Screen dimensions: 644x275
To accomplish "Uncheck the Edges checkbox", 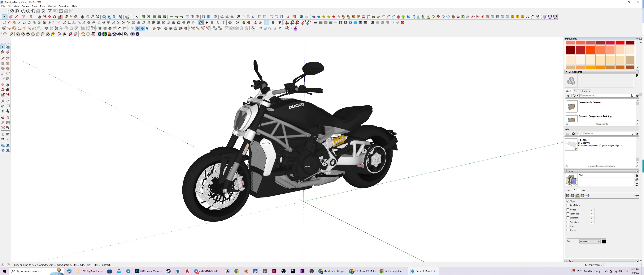I will pos(568,201).
